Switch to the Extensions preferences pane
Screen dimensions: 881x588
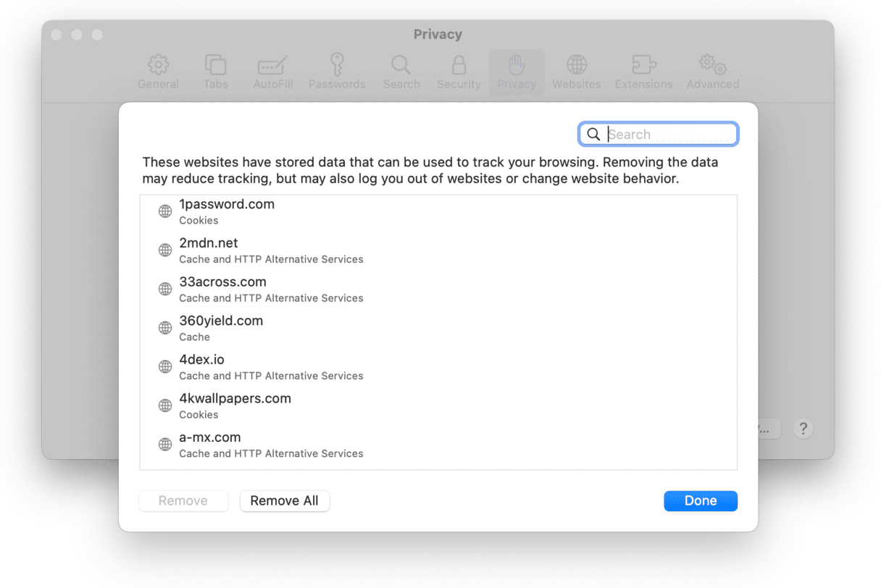click(643, 72)
